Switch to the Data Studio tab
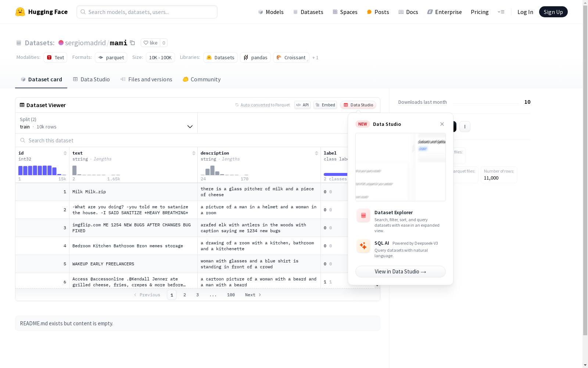Viewport: 588px width, 368px height. click(x=91, y=79)
